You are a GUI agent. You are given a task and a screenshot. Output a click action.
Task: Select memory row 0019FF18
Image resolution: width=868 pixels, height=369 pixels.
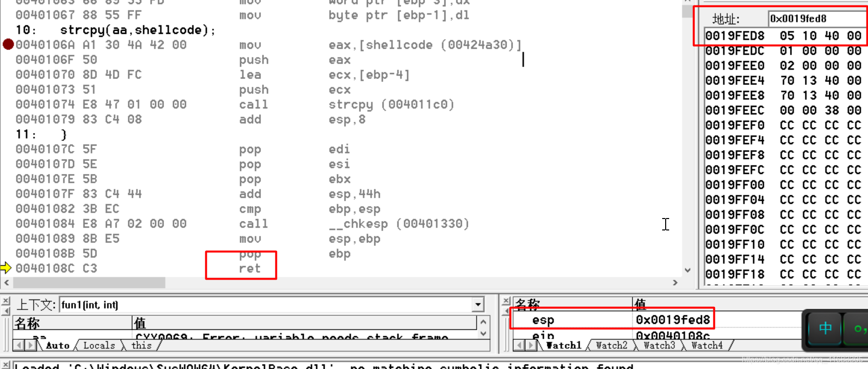[783, 274]
